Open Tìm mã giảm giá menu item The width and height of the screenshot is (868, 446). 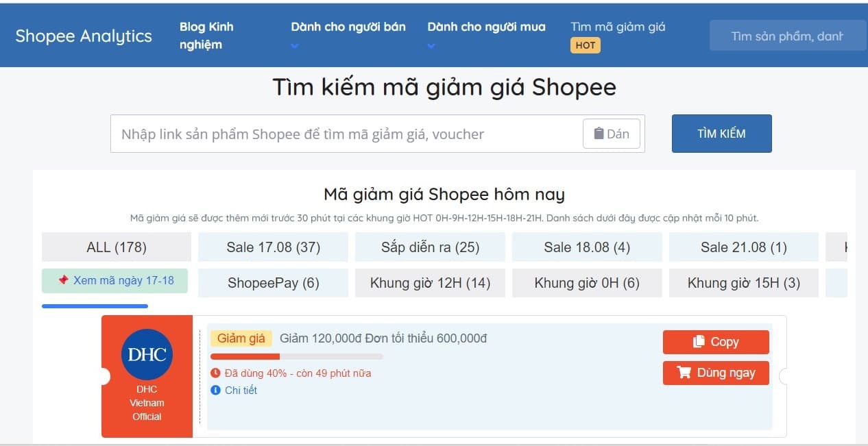(x=618, y=27)
